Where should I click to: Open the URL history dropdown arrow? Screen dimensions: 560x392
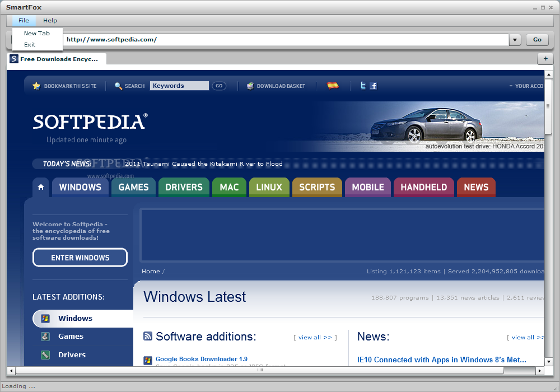[515, 40]
